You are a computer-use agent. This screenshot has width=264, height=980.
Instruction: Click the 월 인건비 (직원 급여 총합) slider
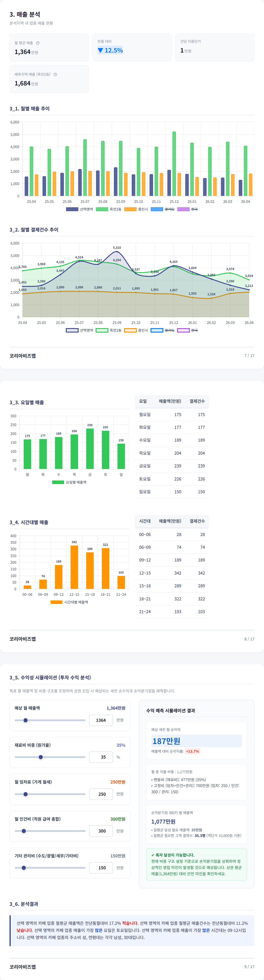click(50, 831)
